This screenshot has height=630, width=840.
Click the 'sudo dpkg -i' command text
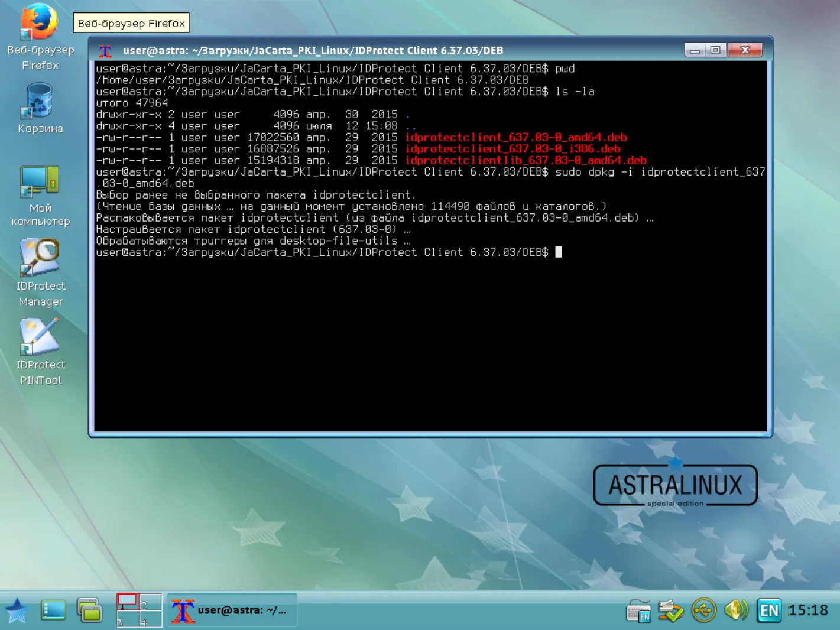(595, 172)
